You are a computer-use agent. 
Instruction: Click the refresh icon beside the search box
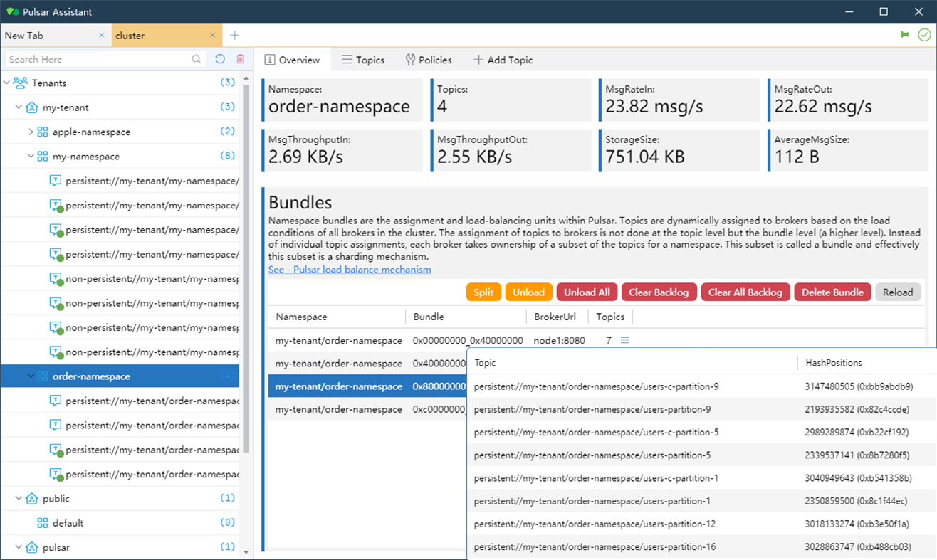pyautogui.click(x=220, y=59)
